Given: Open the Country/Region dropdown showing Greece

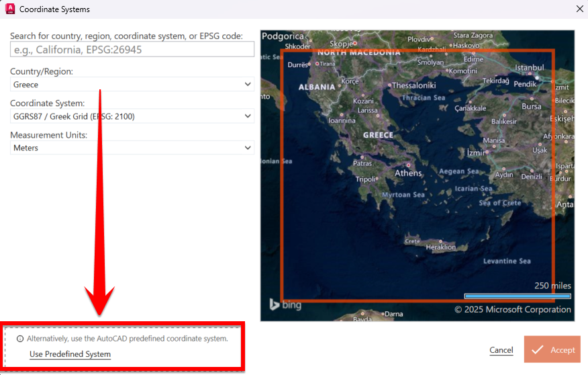Looking at the screenshot, I should [132, 85].
